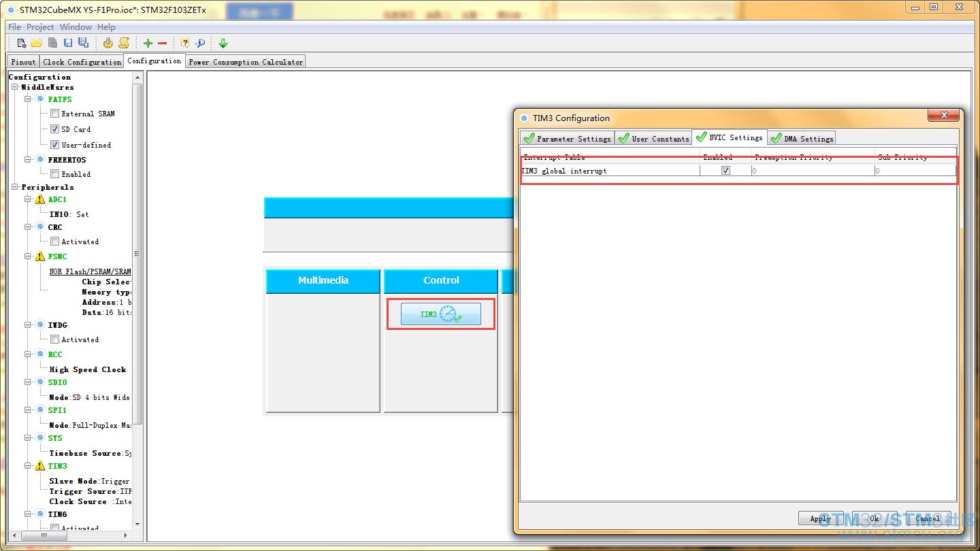Click the IWDG cube icon in tree
980x551 pixels.
point(40,325)
